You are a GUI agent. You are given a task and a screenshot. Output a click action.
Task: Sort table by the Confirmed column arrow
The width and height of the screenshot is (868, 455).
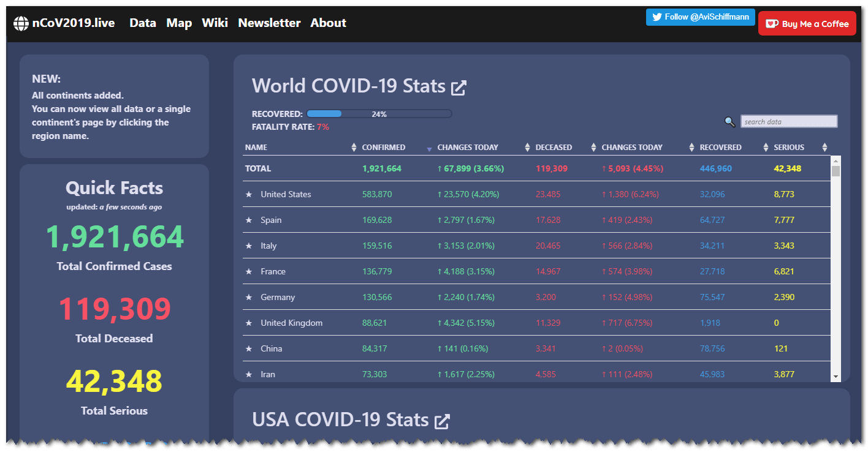[429, 148]
